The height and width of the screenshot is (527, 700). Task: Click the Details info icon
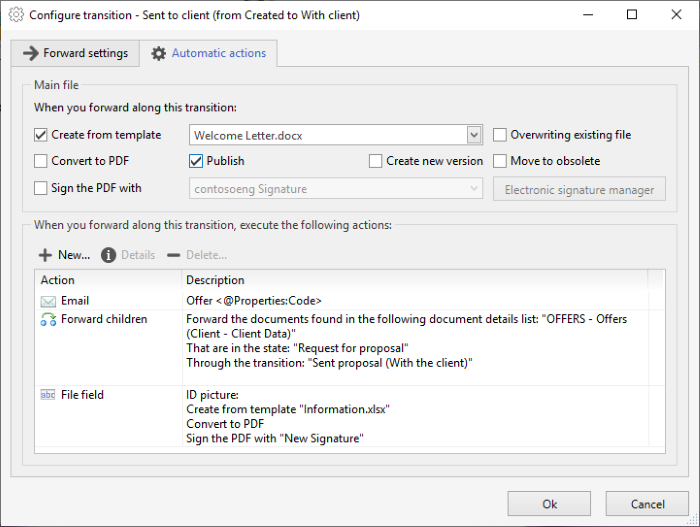click(108, 255)
